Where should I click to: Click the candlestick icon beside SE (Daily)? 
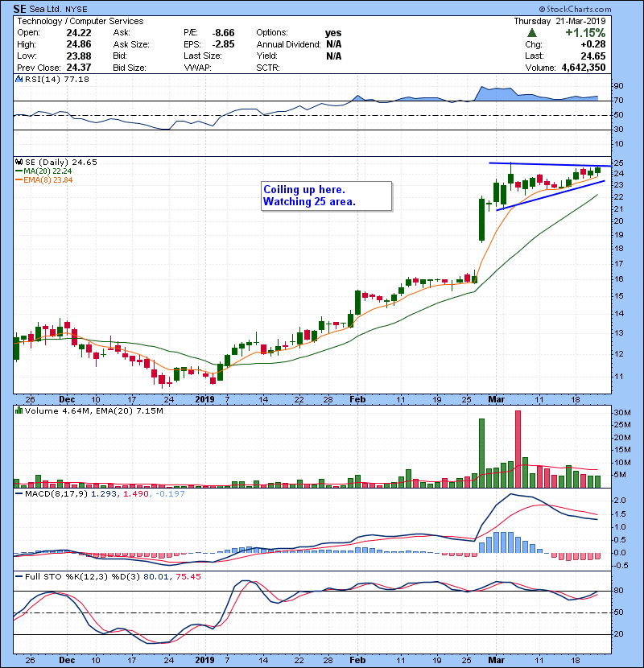click(x=19, y=162)
